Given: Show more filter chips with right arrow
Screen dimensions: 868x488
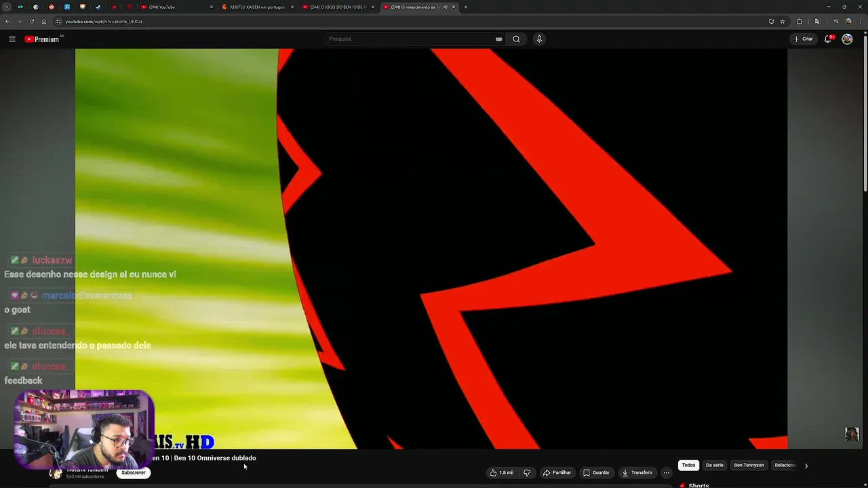Looking at the screenshot, I should click(x=806, y=466).
